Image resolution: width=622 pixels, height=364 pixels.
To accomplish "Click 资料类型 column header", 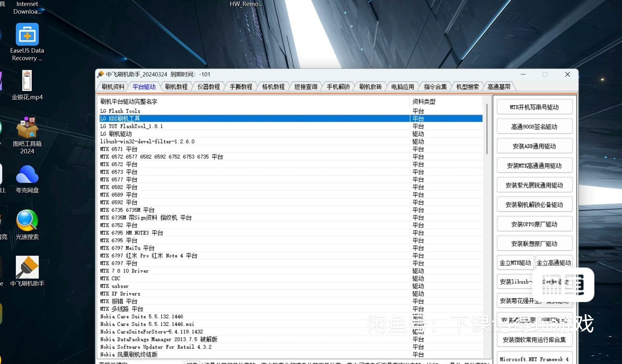I will point(423,102).
